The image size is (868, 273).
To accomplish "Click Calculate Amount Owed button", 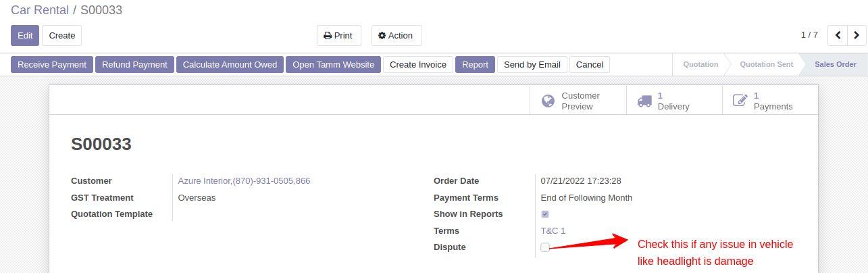I will click(x=230, y=64).
